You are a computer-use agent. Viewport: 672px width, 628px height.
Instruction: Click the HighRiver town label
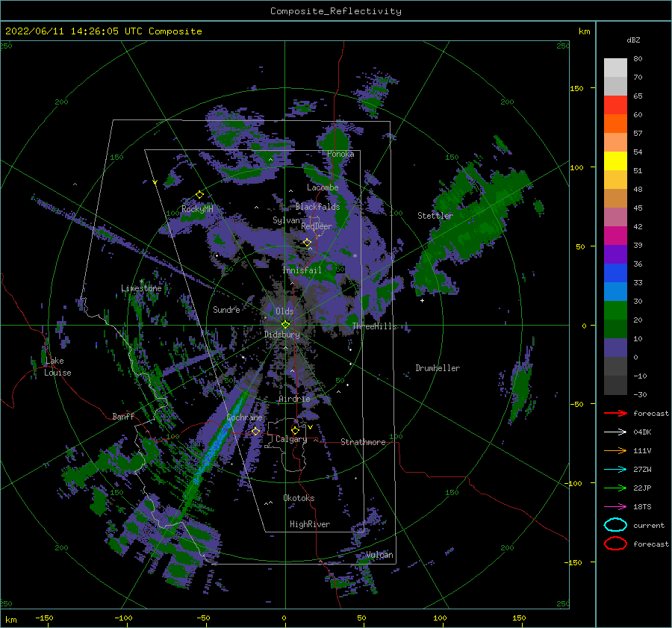click(310, 524)
